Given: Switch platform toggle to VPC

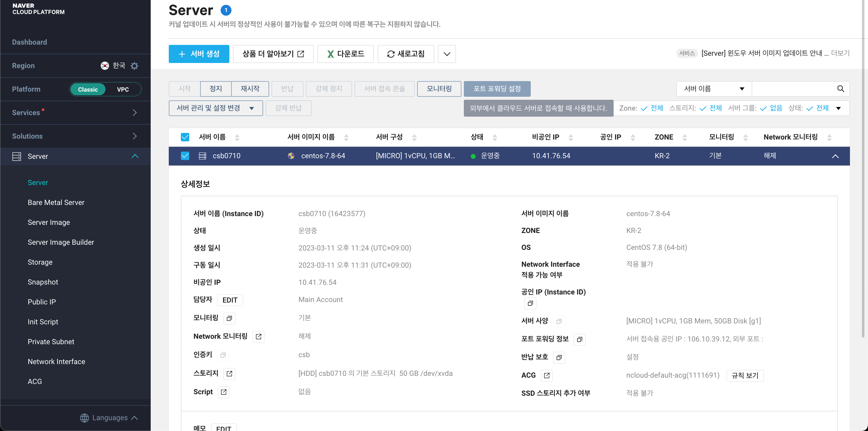Looking at the screenshot, I should point(123,89).
